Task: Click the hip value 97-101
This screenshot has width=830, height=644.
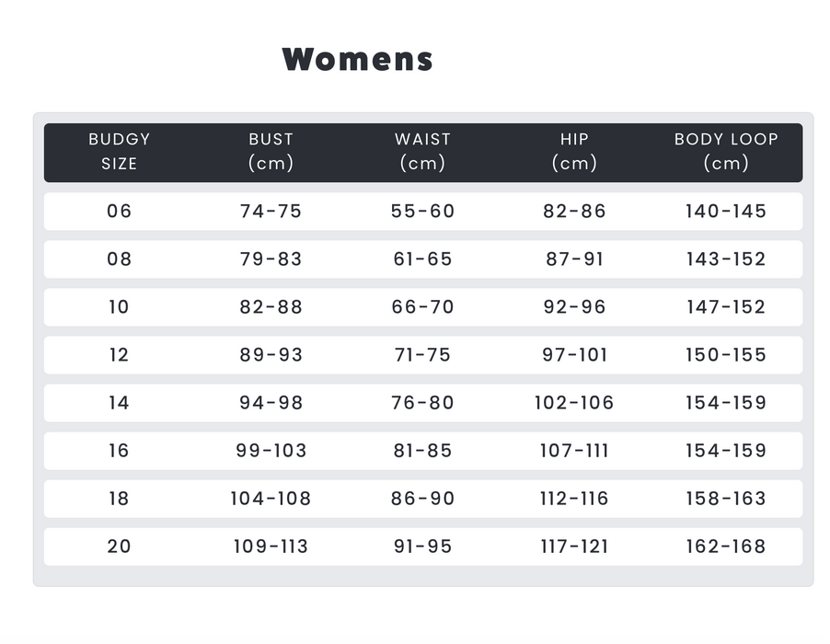Action: [x=574, y=355]
